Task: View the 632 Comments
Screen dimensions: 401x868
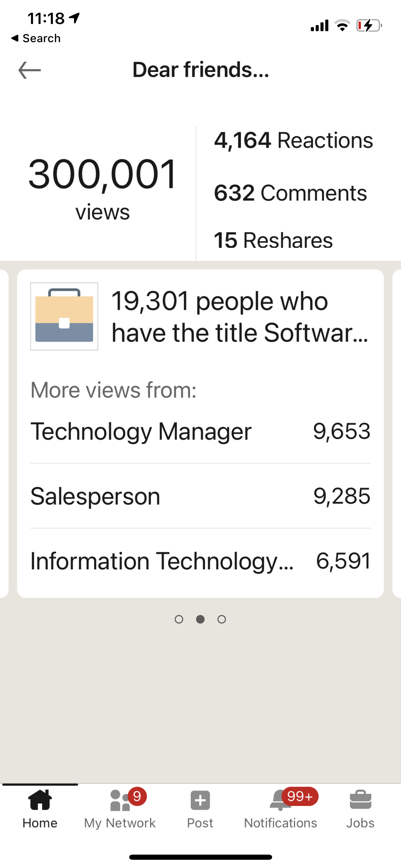Action: 290,193
